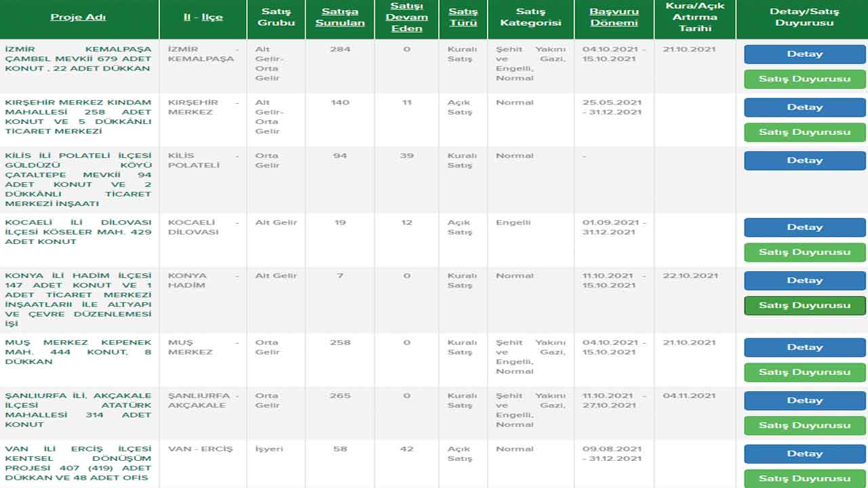
Task: Click the 25.05.2021 - 31.12.2021 application period
Action: click(x=614, y=107)
